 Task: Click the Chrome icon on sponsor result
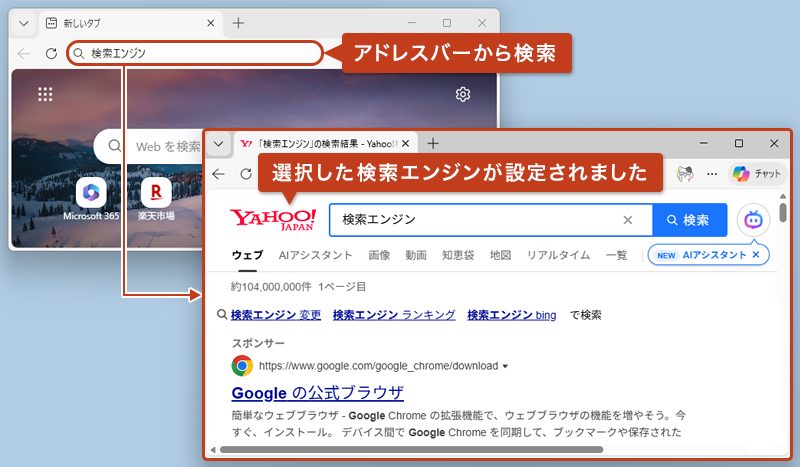click(242, 366)
